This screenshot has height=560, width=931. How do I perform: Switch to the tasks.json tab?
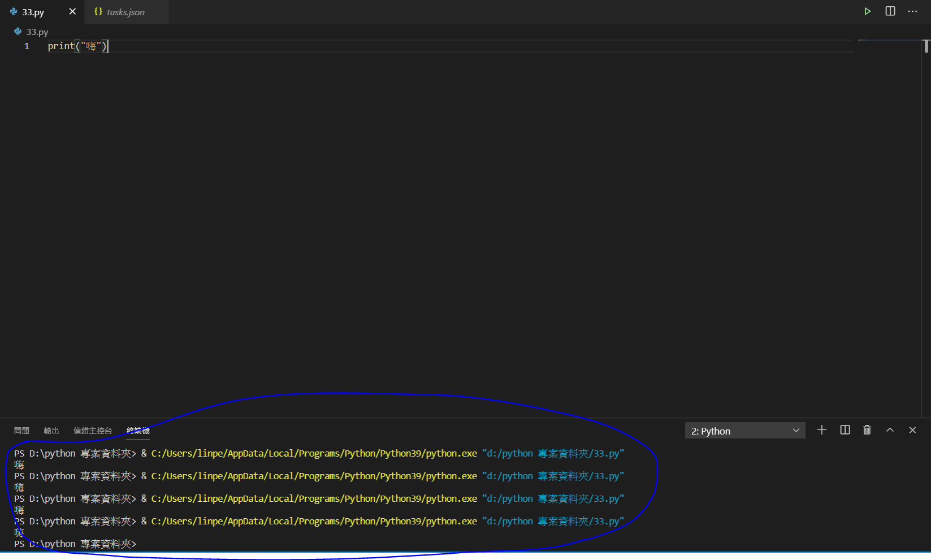pos(125,11)
